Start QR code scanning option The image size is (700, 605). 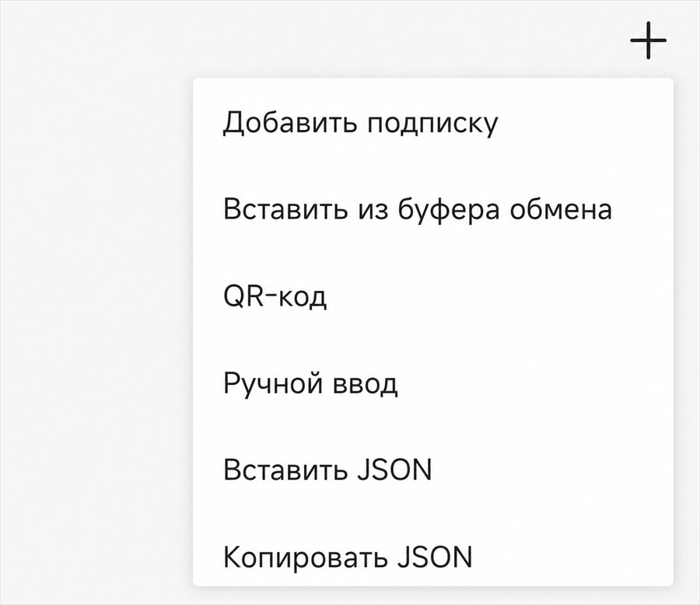click(433, 296)
